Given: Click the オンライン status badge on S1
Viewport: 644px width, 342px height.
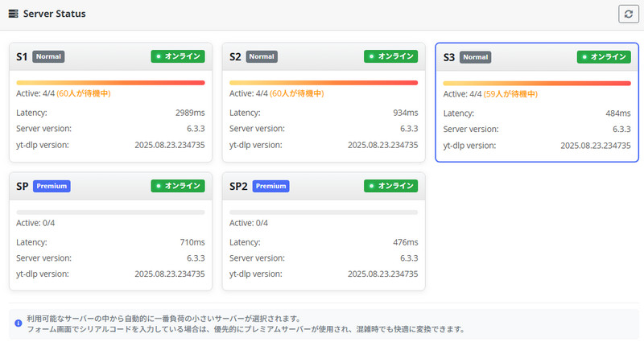Looking at the screenshot, I should pyautogui.click(x=178, y=56).
